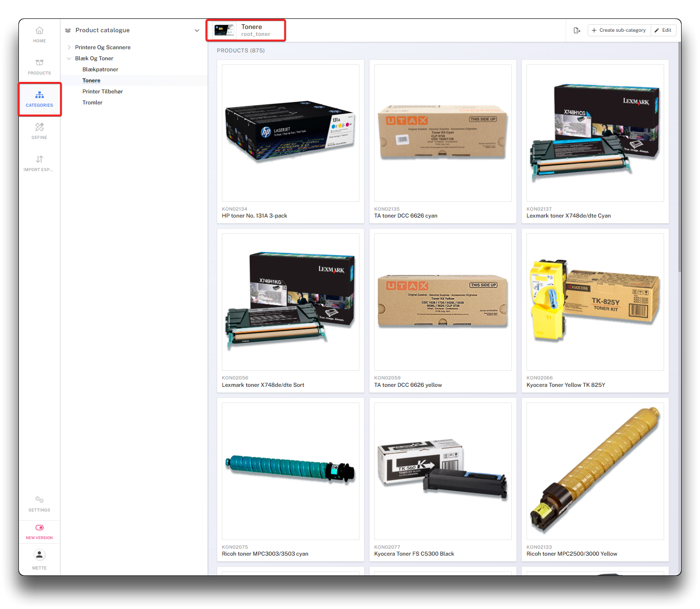The width and height of the screenshot is (700, 609).
Task: Open the Product catalogue dropdown chevron
Action: 197,30
